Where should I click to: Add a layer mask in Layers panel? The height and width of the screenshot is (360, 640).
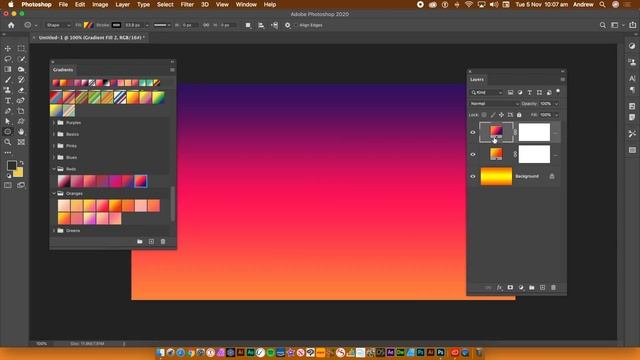point(510,288)
